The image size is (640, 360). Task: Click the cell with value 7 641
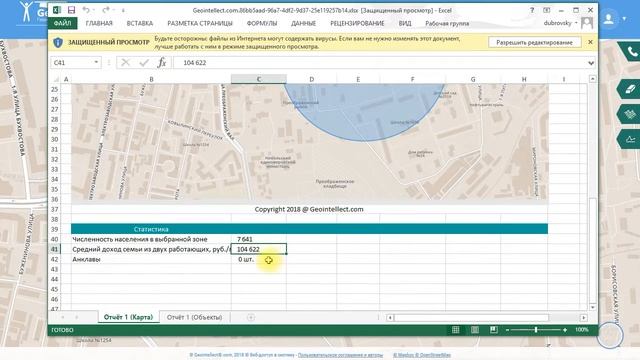tap(259, 239)
